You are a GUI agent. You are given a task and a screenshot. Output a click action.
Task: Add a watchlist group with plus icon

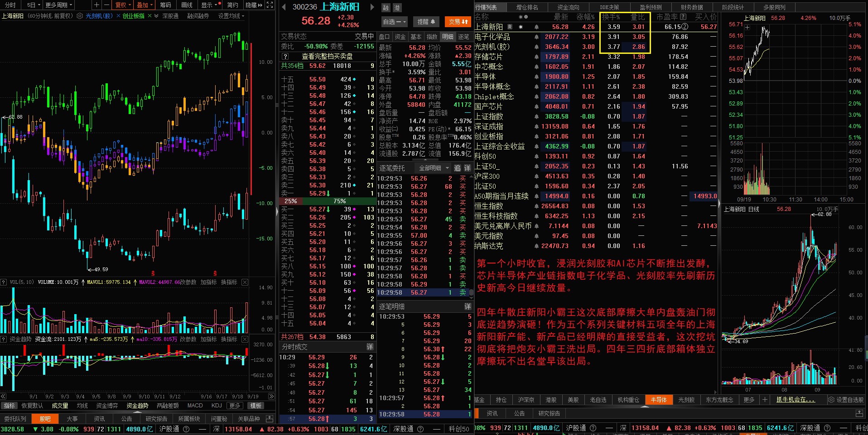coord(765,400)
